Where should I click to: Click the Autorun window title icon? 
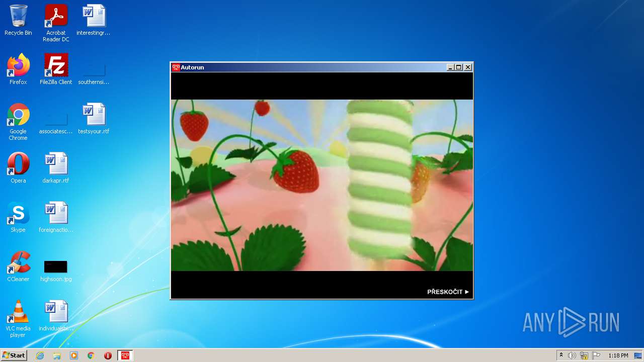pyautogui.click(x=176, y=67)
